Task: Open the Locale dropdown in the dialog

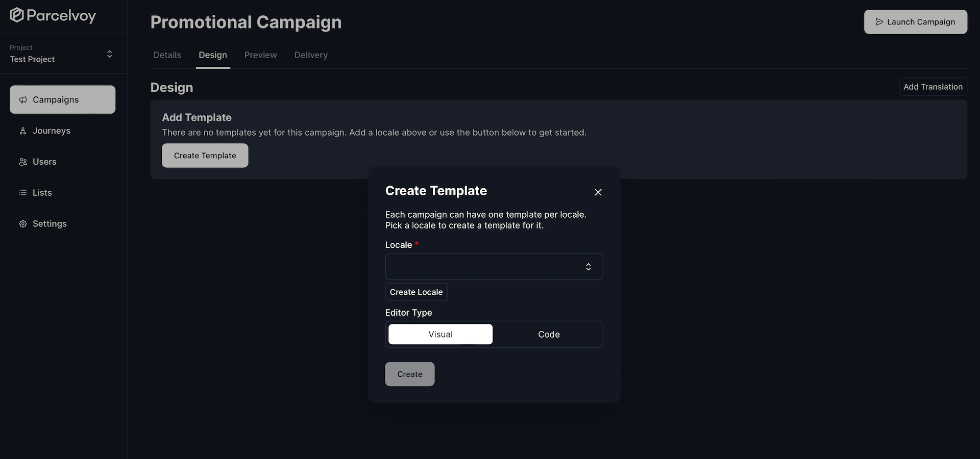Action: tap(494, 266)
